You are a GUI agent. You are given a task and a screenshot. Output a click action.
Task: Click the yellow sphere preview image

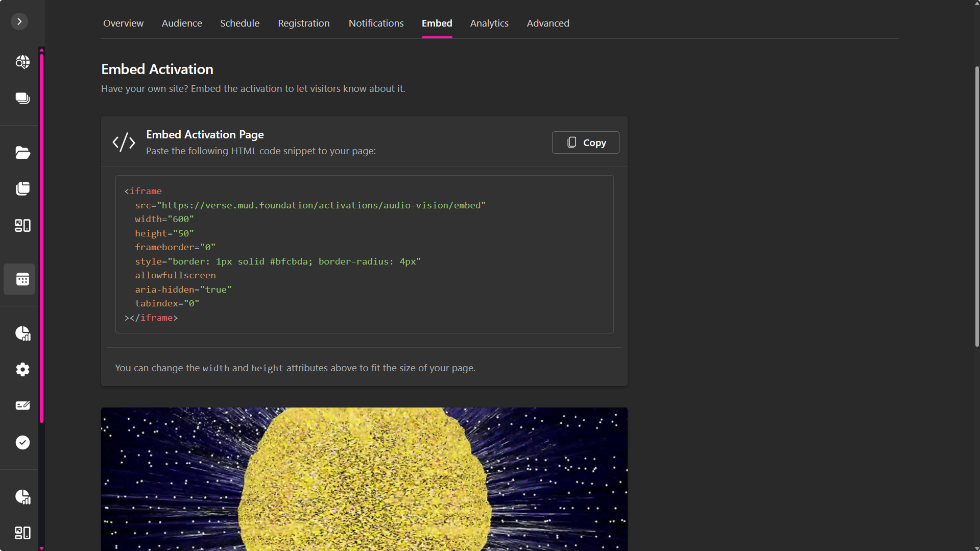[x=364, y=479]
